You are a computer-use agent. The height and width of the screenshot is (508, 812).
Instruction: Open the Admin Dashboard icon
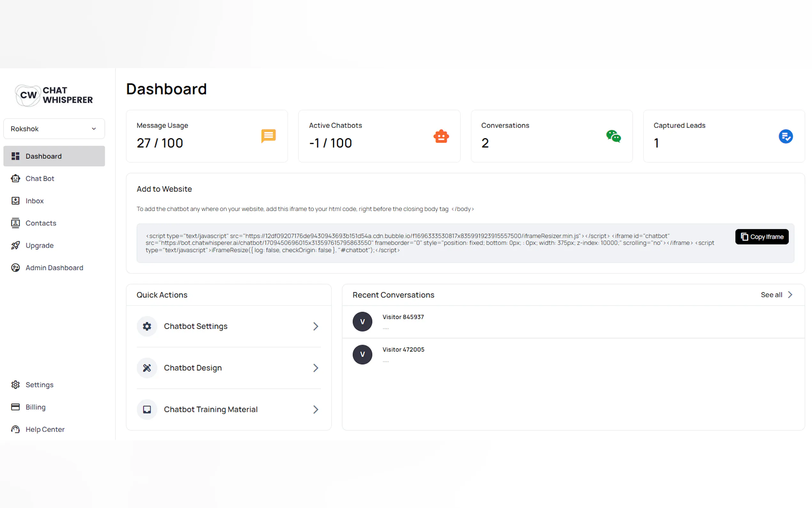[x=15, y=268]
